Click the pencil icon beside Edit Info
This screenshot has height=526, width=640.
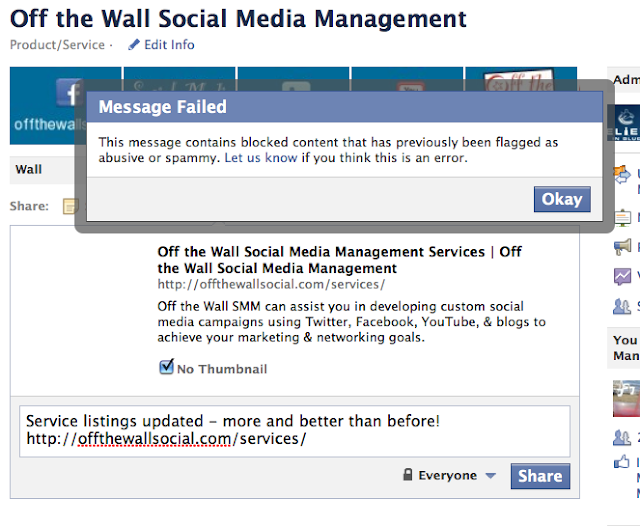(x=134, y=45)
